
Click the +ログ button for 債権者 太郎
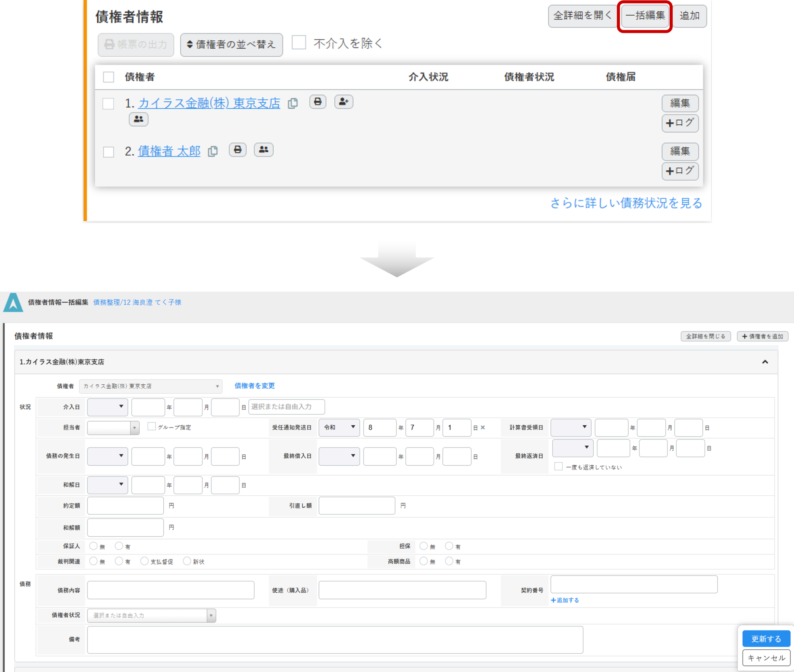coord(680,171)
